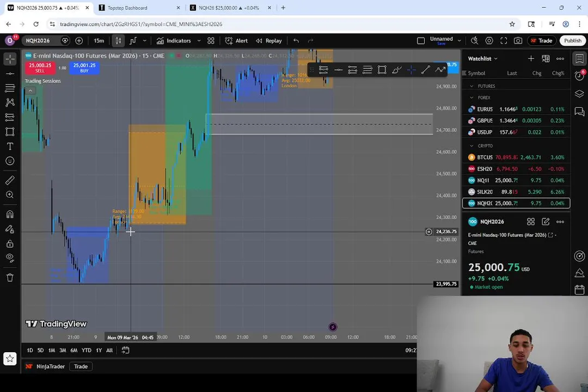Toggle lock all drawings
Image resolution: width=588 pixels, height=392 pixels.
[x=10, y=244]
